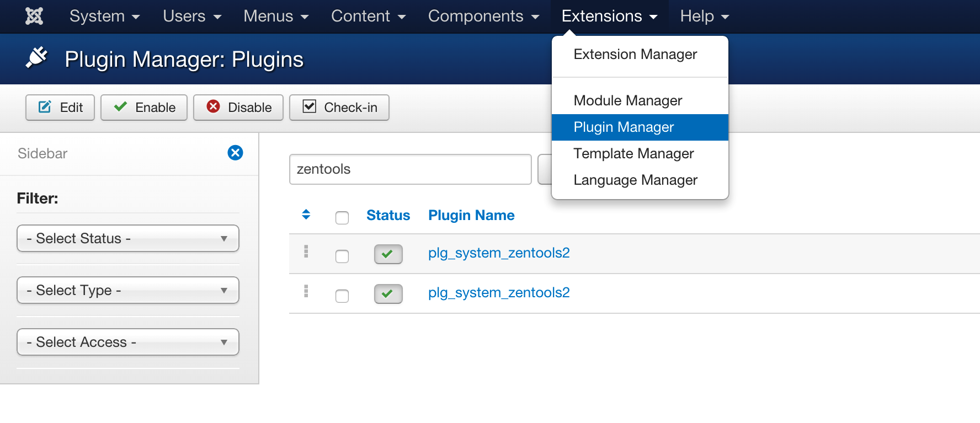Open the Select Status filter dropdown
The image size is (980, 423).
[128, 238]
